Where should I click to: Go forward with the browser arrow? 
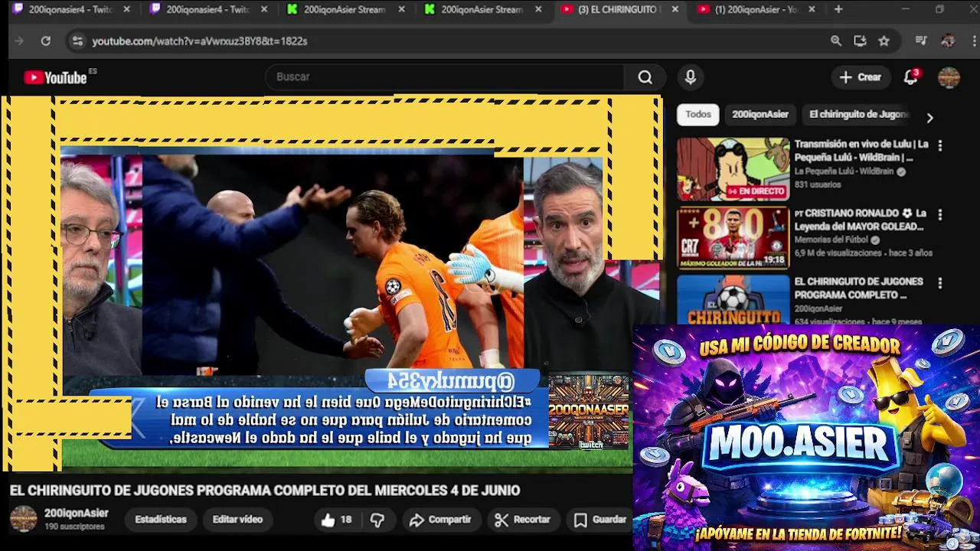(19, 41)
